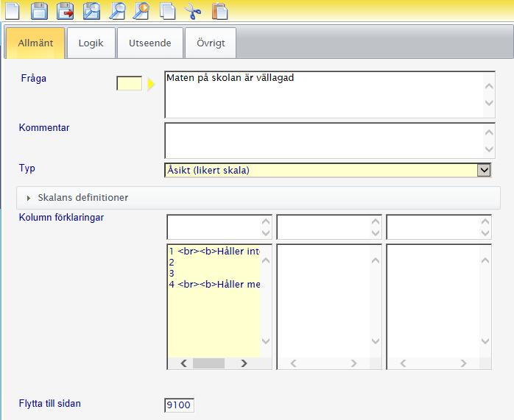Screen dimensions: 514x420
Task: Select line "3" in the yellow list
Action: (172, 274)
